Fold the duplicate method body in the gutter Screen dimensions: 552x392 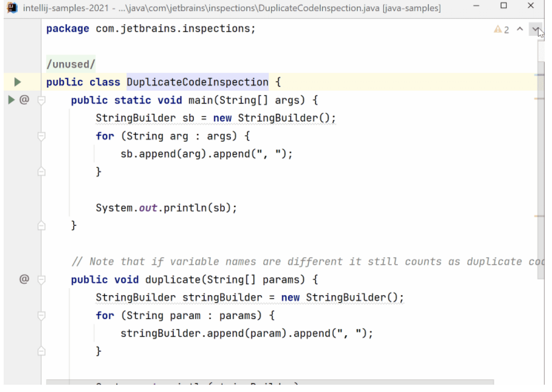pos(41,280)
